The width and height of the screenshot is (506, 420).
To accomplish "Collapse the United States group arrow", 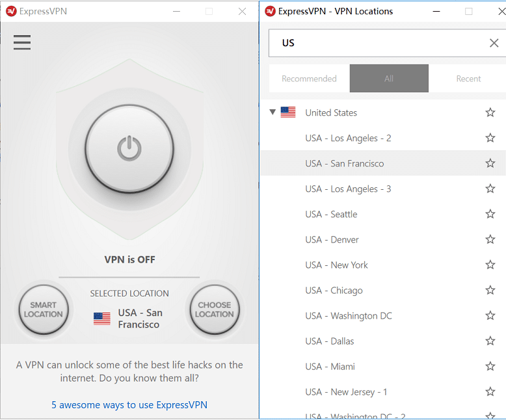I will 273,112.
